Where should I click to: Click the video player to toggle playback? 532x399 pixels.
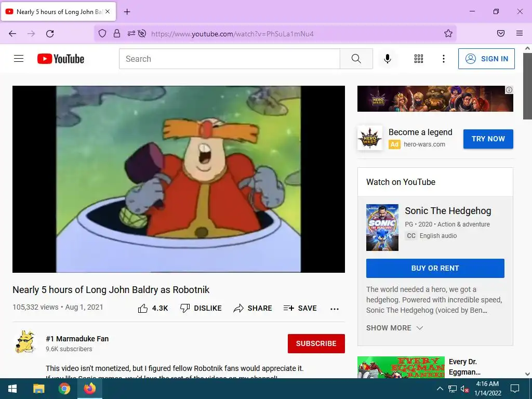click(179, 179)
